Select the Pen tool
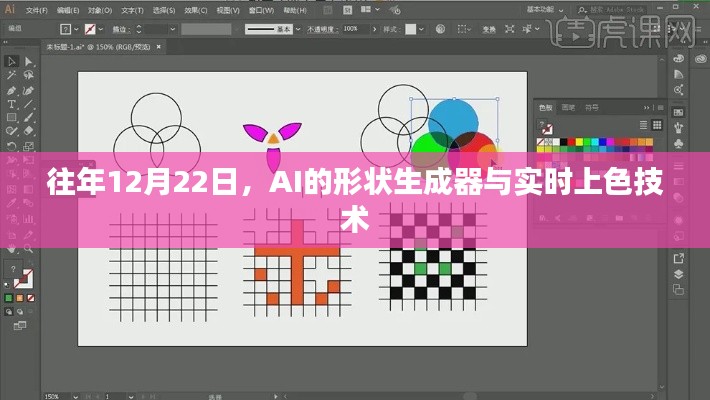710x400 pixels. (11, 91)
